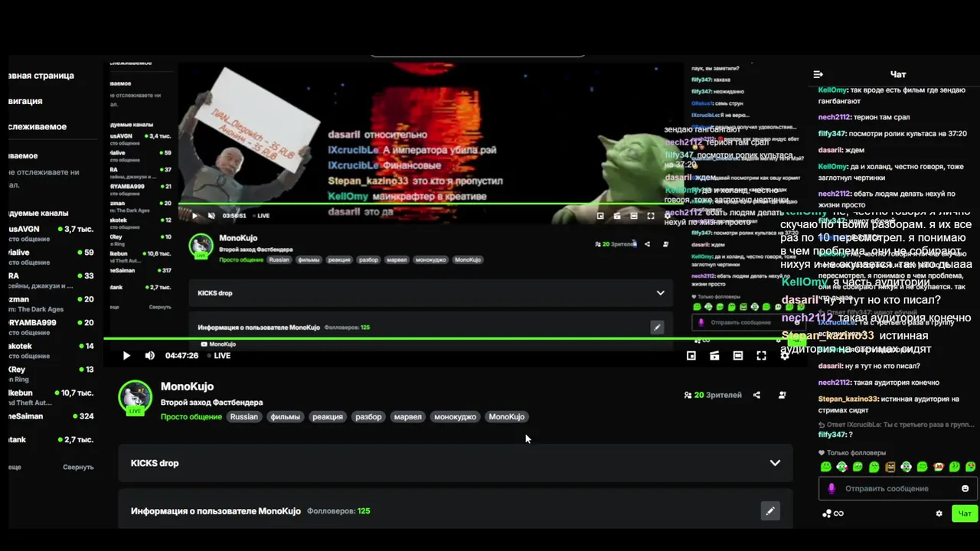Insert the last emote in the row
The width and height of the screenshot is (980, 551).
point(970,467)
